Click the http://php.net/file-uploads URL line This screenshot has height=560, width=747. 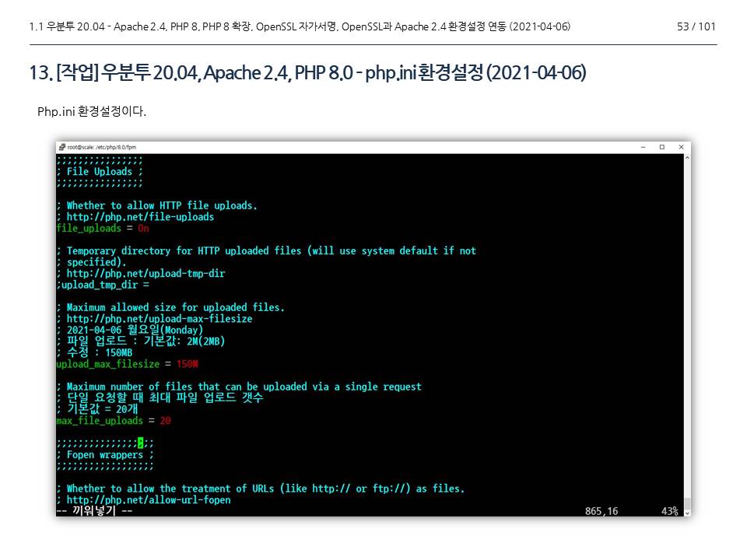click(x=135, y=217)
